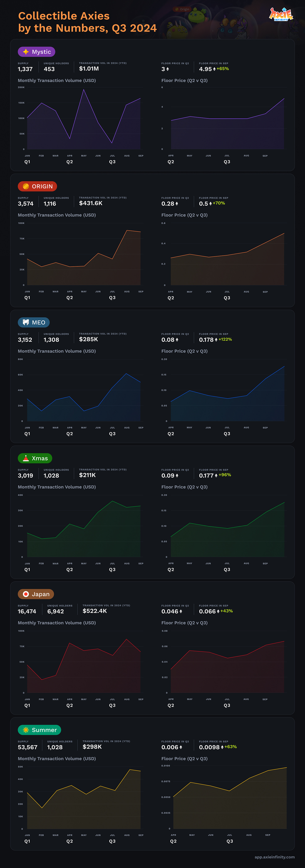Click Origin transaction volume $431.6K

[91, 203]
